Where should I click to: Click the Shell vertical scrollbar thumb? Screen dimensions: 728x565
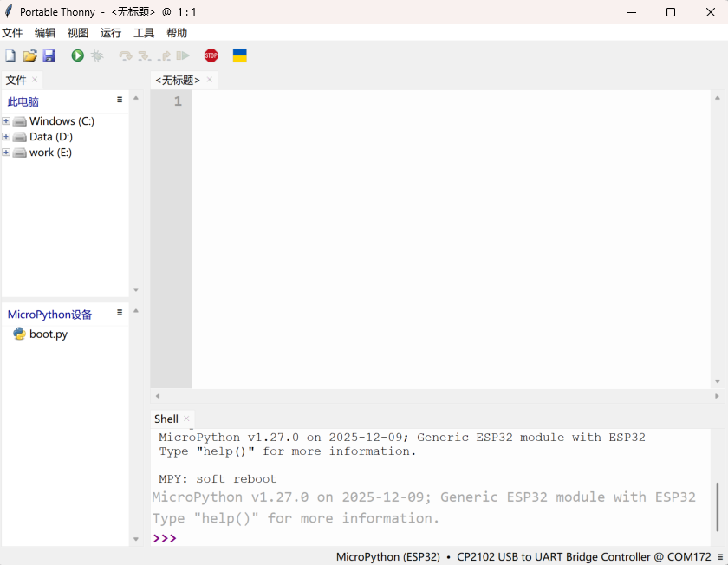coord(717,506)
